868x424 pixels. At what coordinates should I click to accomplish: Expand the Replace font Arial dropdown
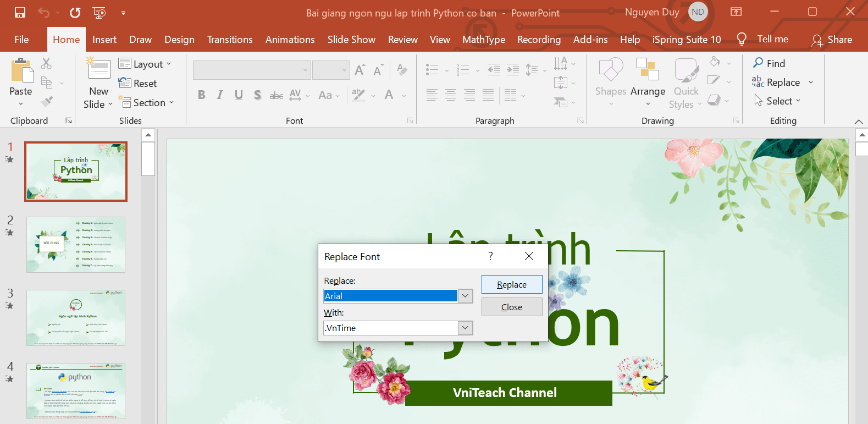(x=465, y=296)
